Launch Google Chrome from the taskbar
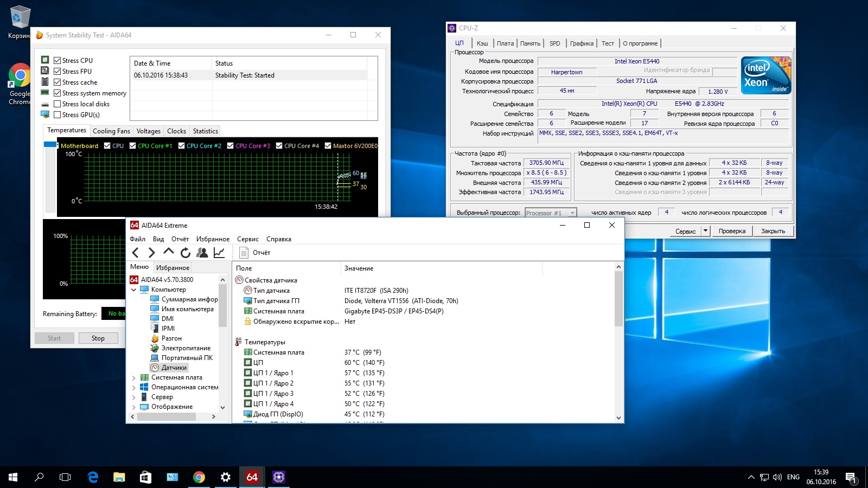 [199, 477]
